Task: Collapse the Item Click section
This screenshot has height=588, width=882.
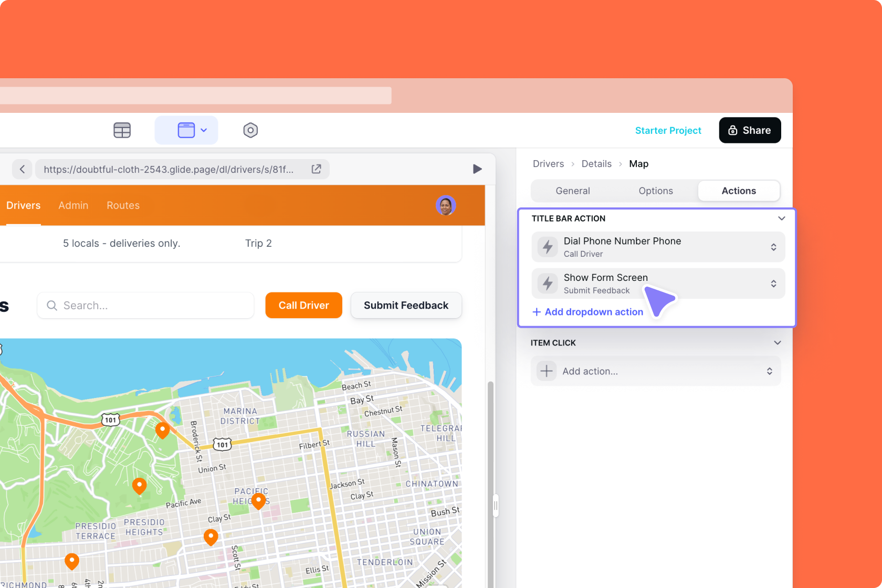Action: [x=778, y=343]
